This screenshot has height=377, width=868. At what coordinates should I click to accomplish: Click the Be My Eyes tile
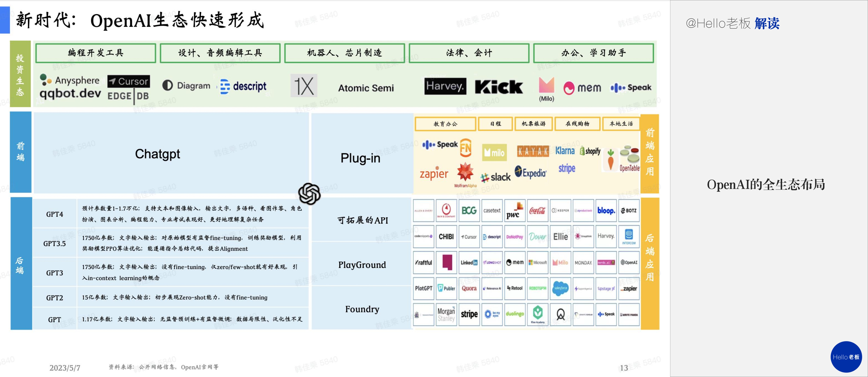492,314
